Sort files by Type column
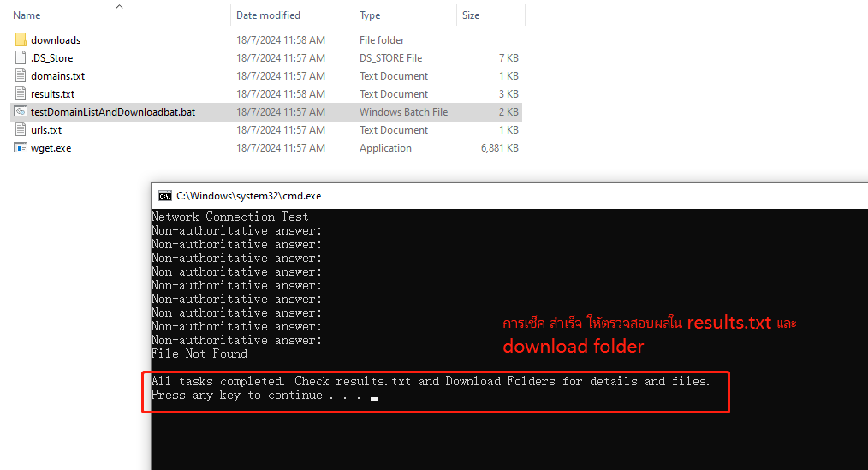The image size is (868, 470). (x=370, y=15)
